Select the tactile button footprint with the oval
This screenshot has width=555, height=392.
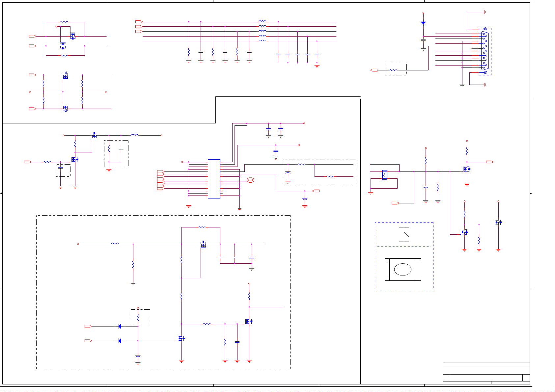pos(403,270)
